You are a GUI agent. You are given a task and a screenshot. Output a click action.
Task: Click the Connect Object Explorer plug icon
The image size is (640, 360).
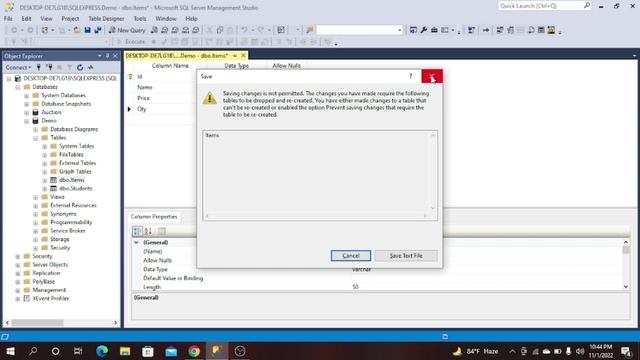click(39, 67)
